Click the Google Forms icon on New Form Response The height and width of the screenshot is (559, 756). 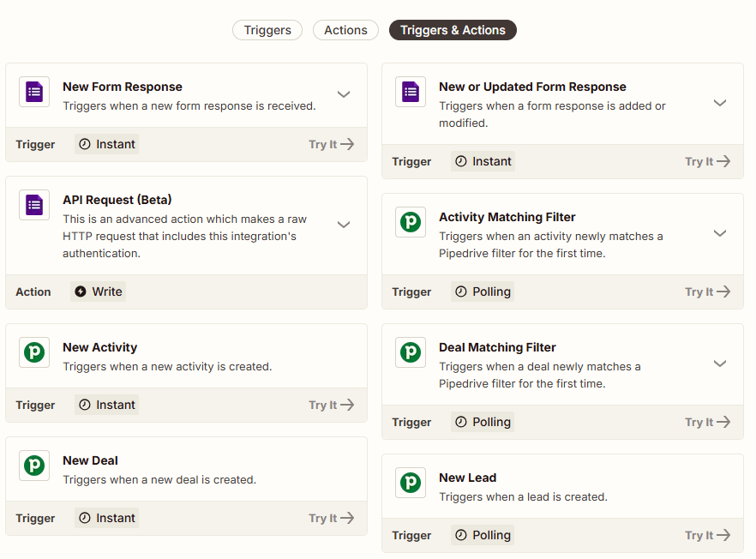(x=34, y=92)
